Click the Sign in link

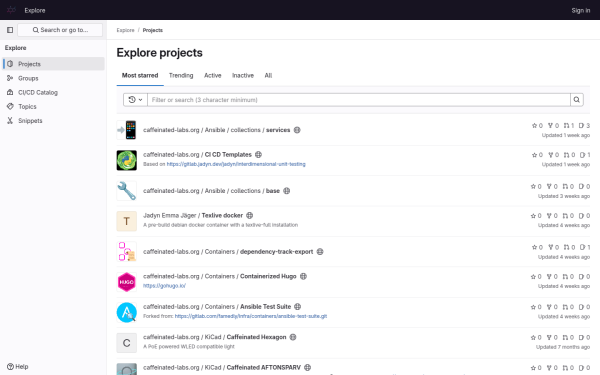580,10
